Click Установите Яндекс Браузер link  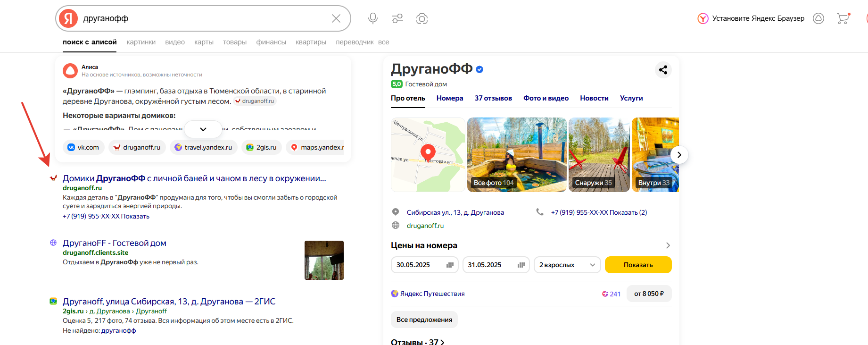tap(758, 18)
